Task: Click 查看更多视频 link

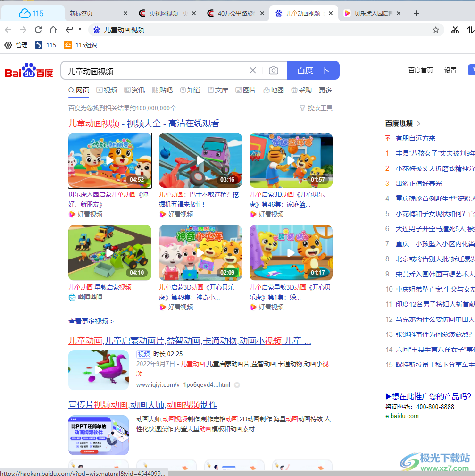Action: 91,321
